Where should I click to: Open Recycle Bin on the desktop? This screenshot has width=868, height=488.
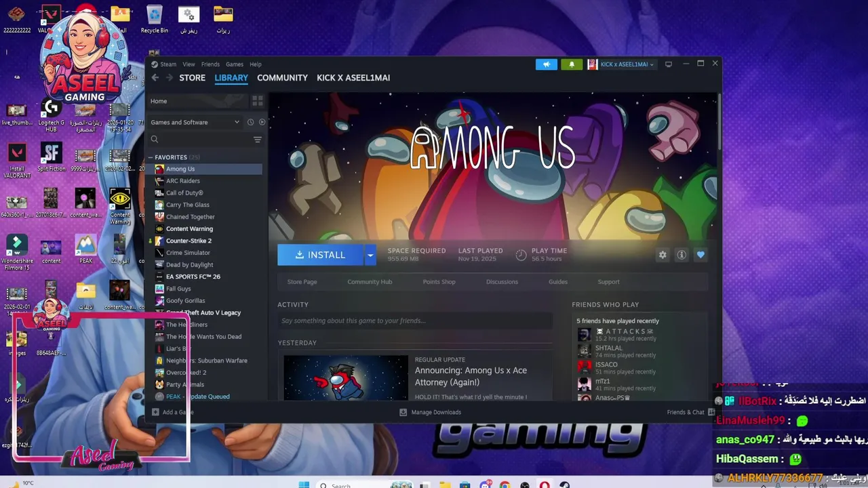(154, 19)
